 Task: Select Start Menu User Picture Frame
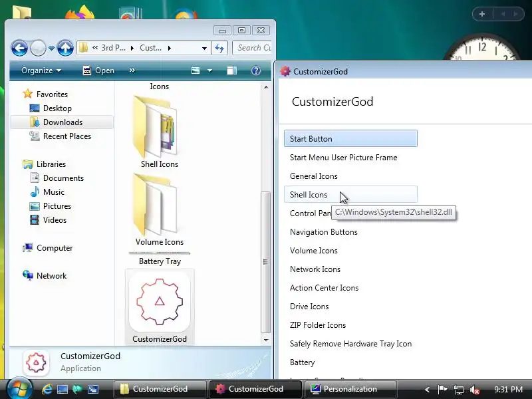tap(350, 158)
